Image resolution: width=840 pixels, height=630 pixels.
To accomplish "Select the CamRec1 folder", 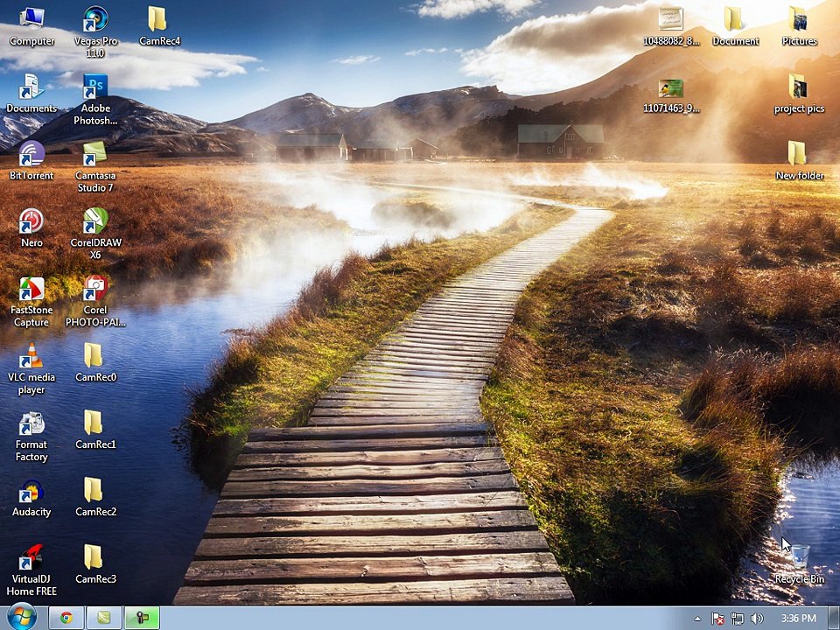I will [95, 430].
